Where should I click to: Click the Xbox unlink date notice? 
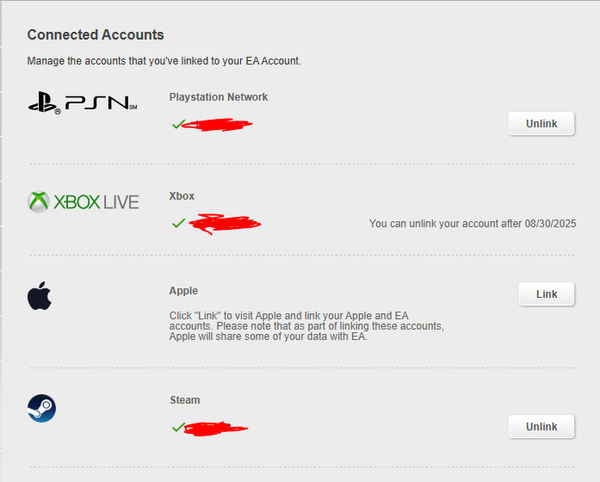coord(473,223)
